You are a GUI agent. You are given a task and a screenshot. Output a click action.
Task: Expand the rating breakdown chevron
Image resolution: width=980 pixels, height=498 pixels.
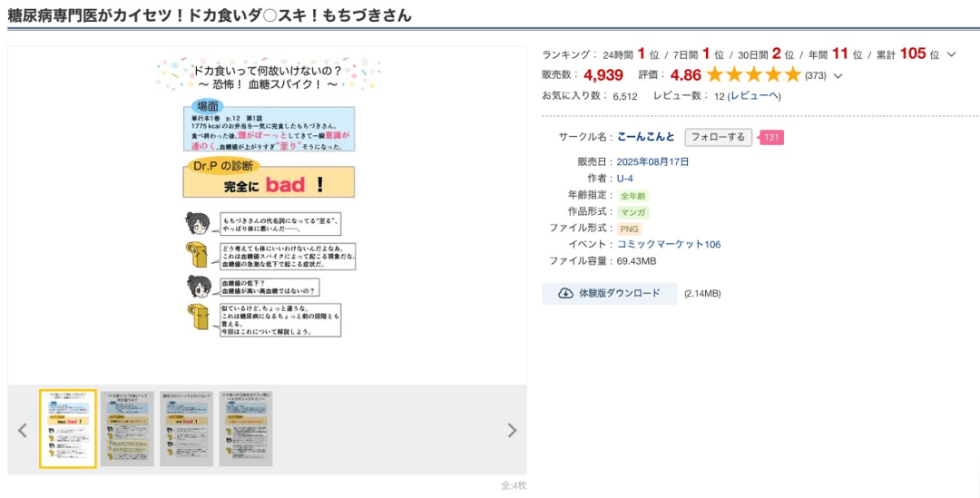(838, 76)
